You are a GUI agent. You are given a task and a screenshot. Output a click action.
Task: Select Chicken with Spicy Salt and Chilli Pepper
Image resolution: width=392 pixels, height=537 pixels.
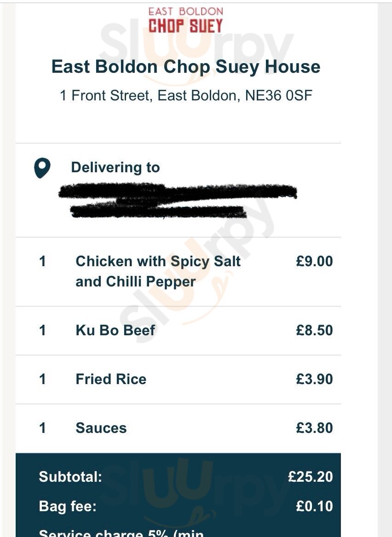(158, 272)
